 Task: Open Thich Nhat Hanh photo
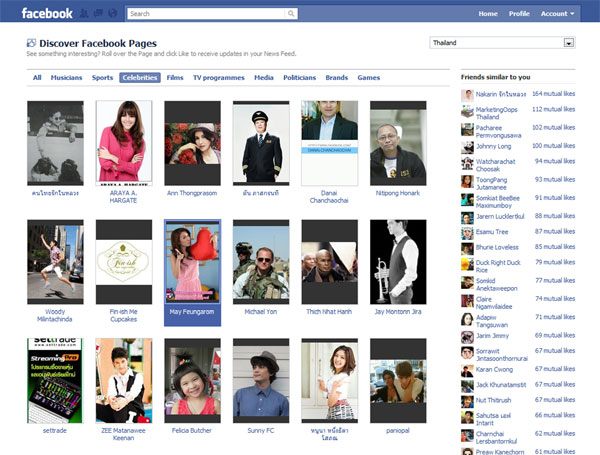(329, 262)
